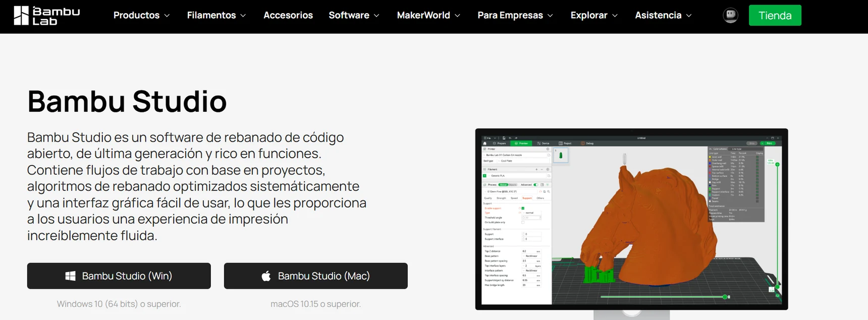Click the Bambu Lab logo
The image size is (868, 320).
(x=46, y=16)
